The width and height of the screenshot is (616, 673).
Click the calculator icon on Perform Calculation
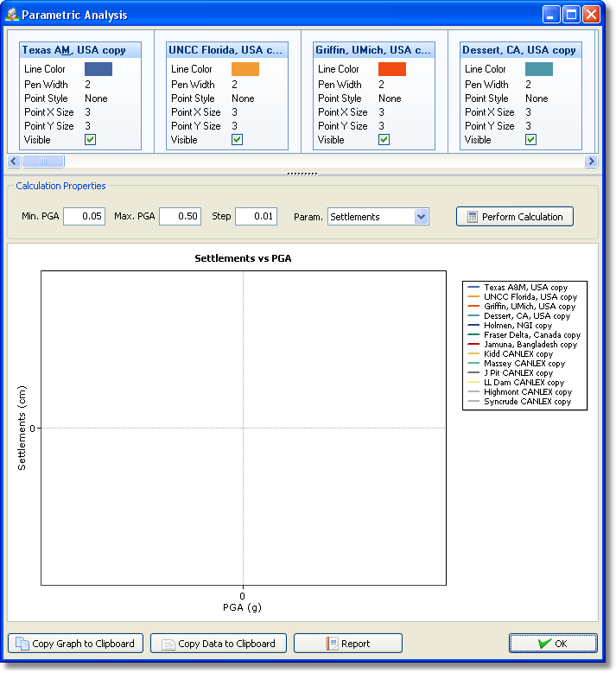tap(472, 217)
